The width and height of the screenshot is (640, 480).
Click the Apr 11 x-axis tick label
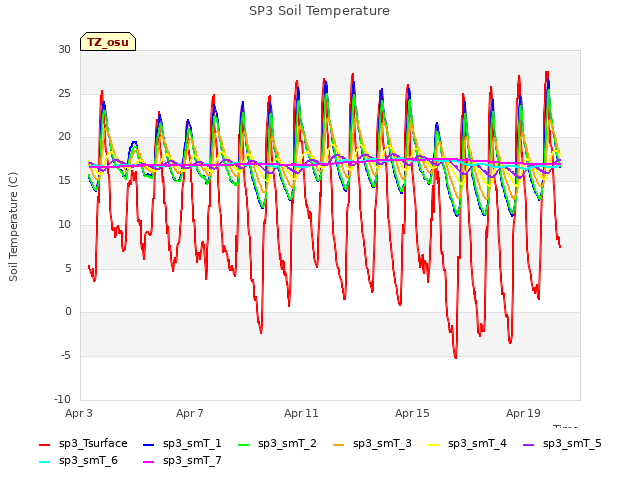tap(301, 413)
